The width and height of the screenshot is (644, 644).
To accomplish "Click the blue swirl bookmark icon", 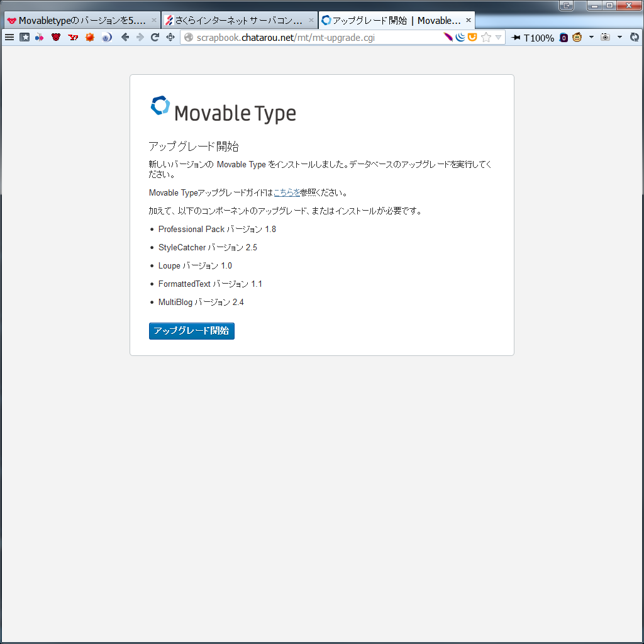I will 107,37.
